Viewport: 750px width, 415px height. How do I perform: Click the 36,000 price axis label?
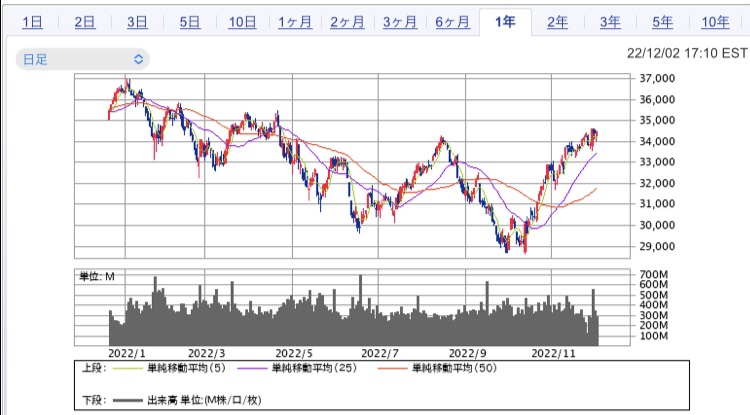coord(657,99)
